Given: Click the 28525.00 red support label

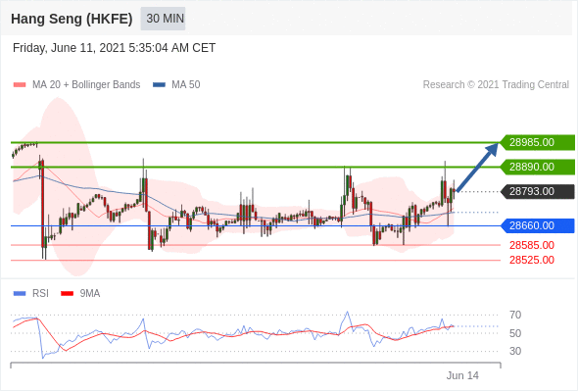Looking at the screenshot, I should pos(532,260).
